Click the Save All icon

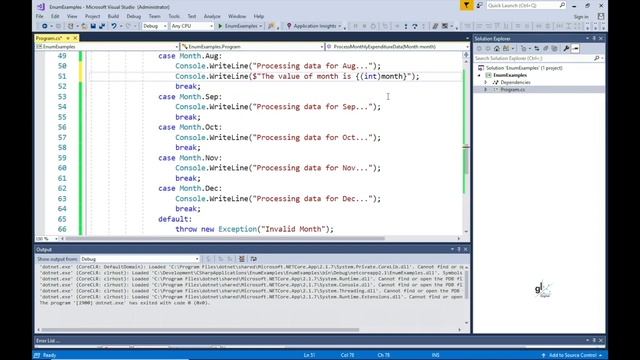coord(102,26)
